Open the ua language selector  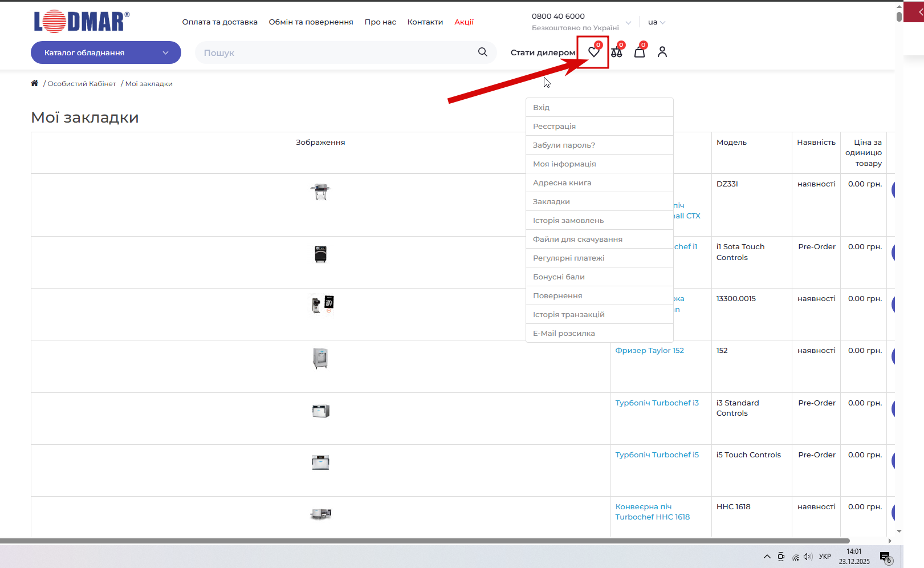click(x=657, y=22)
